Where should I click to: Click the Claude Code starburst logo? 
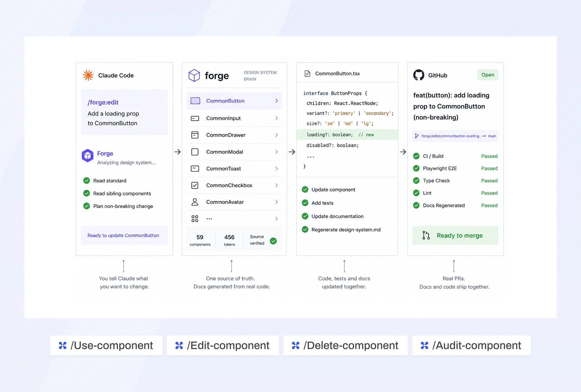tap(88, 75)
